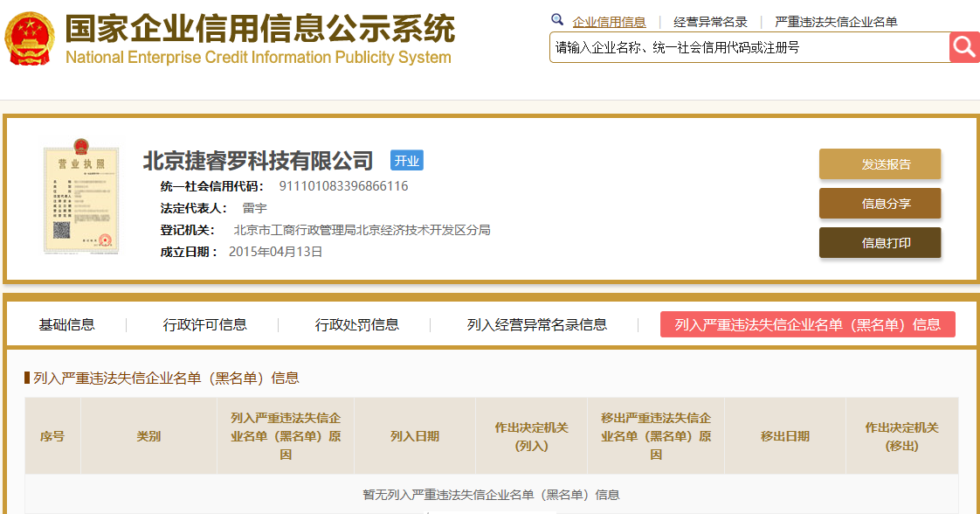
Task: Click the 序号 column header
Action: coord(52,436)
